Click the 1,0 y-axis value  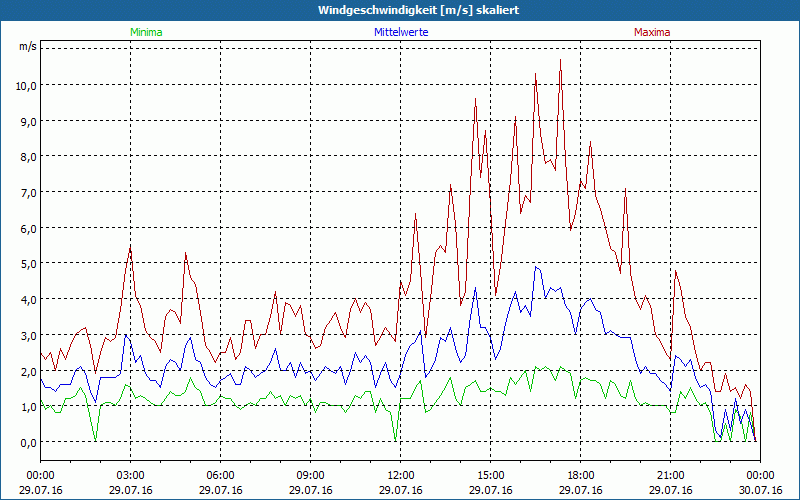[28, 407]
